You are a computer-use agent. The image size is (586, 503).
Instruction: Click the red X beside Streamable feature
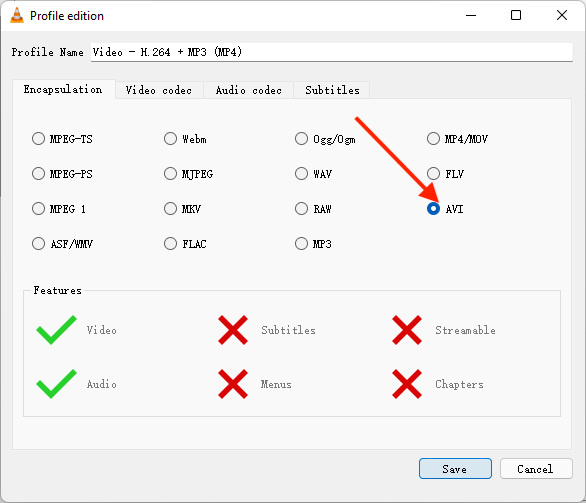(x=407, y=330)
